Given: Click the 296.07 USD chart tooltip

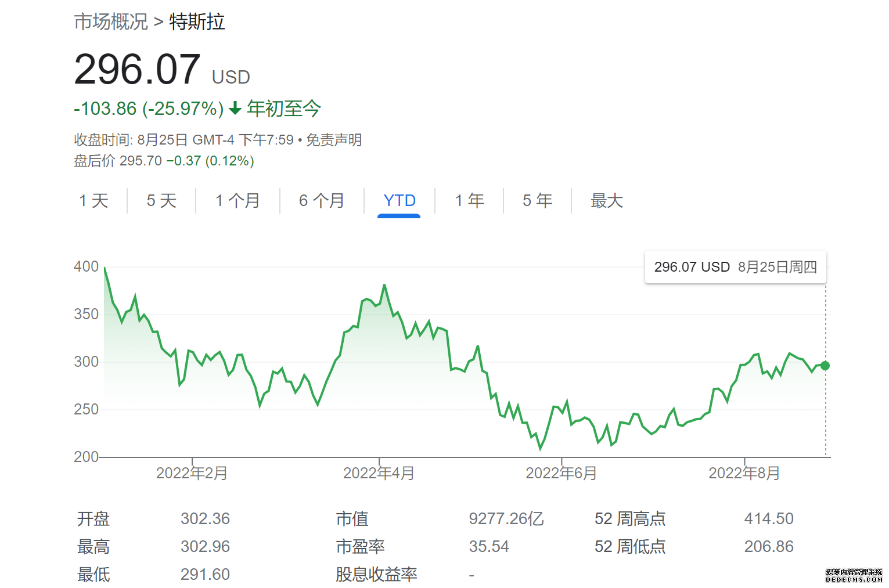Looking at the screenshot, I should pos(735,267).
